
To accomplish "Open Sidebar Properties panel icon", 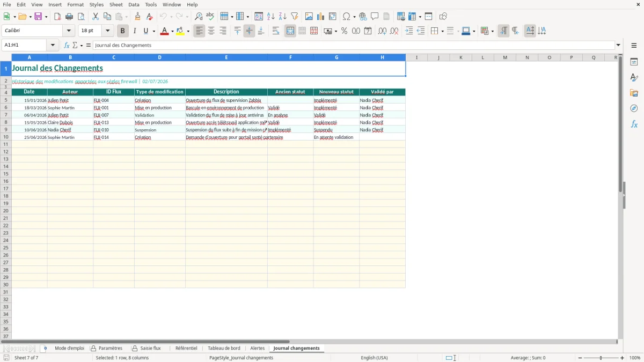I will 634,62.
